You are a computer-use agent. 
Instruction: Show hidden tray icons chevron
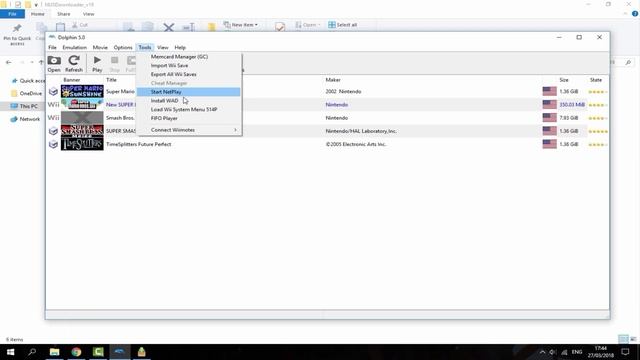tap(542, 352)
